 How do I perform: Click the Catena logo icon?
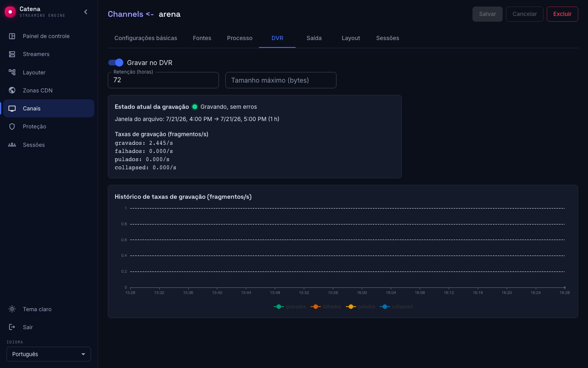pyautogui.click(x=10, y=12)
